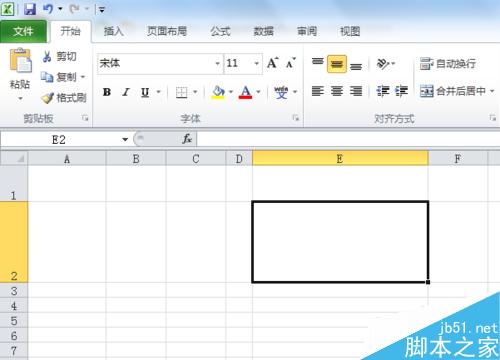Toggle Bold formatting
Viewport: 500px width, 360px height.
tap(107, 92)
